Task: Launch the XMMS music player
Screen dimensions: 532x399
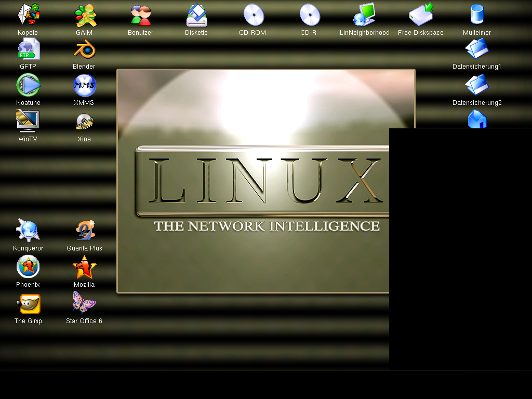Action: (x=85, y=86)
